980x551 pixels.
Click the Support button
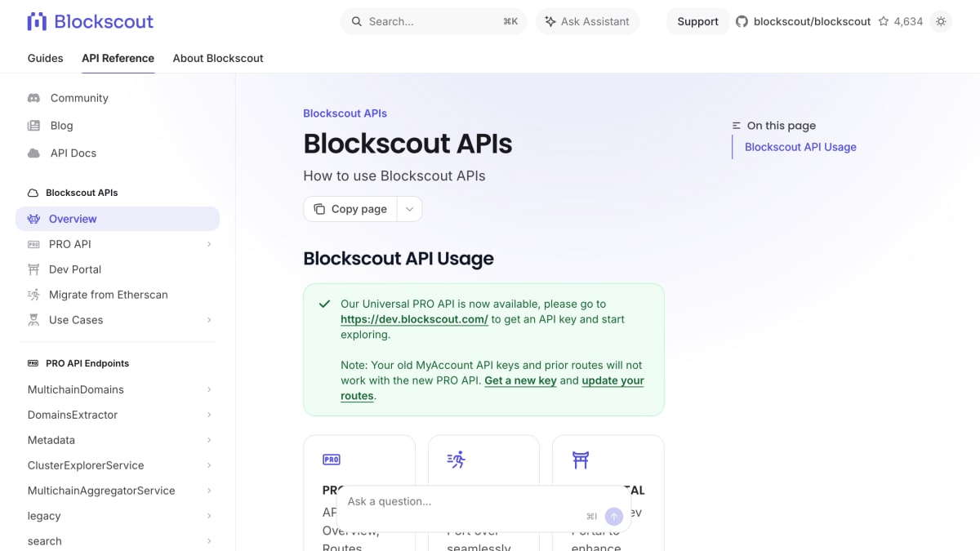coord(697,21)
